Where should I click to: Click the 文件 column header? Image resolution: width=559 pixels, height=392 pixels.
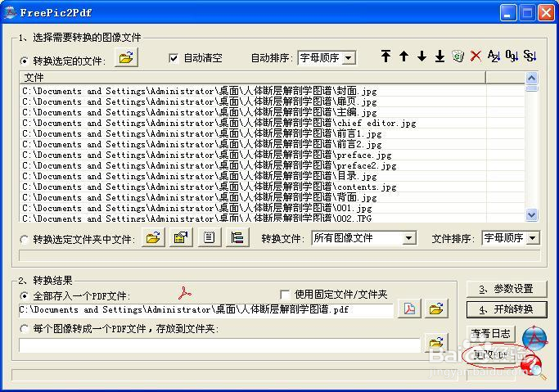point(252,77)
